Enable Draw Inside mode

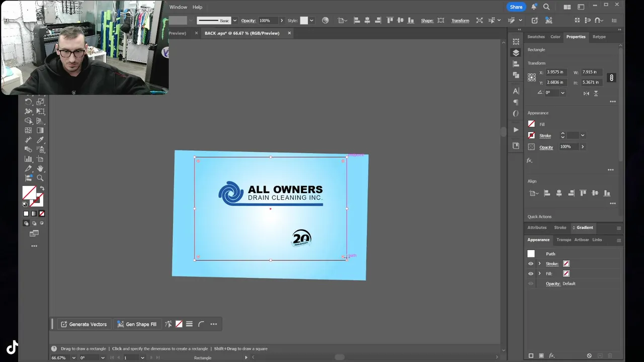click(x=42, y=223)
